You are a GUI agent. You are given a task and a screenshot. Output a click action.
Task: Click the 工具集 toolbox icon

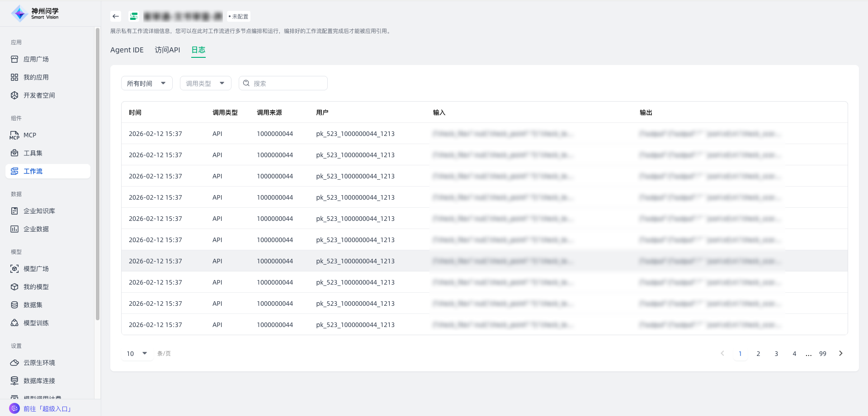(x=14, y=153)
